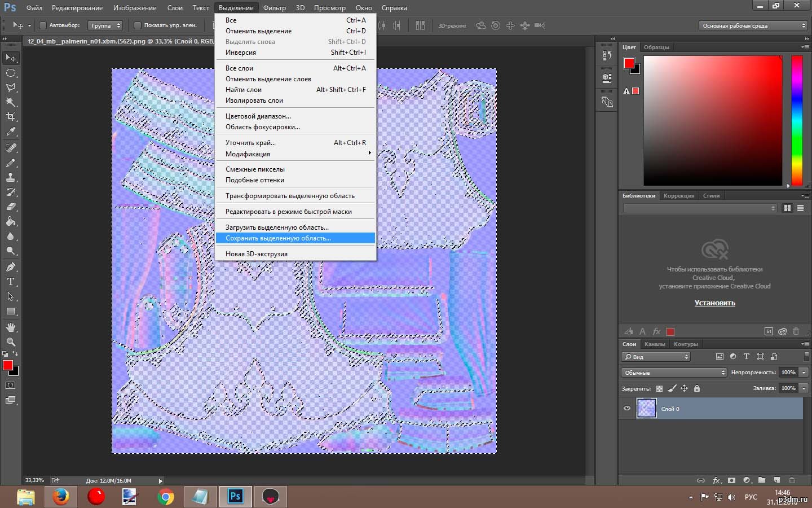
Task: Switch to the Каналы tab
Action: click(655, 344)
